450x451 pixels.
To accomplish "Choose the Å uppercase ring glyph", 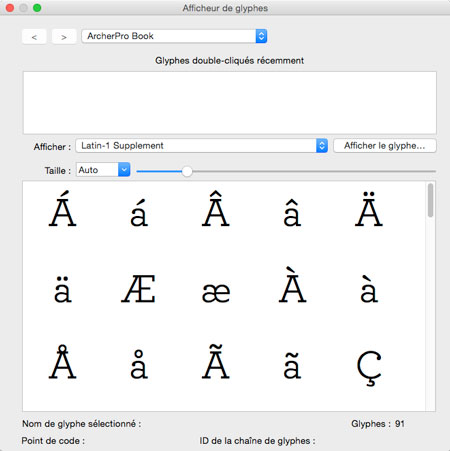I will pos(63,362).
